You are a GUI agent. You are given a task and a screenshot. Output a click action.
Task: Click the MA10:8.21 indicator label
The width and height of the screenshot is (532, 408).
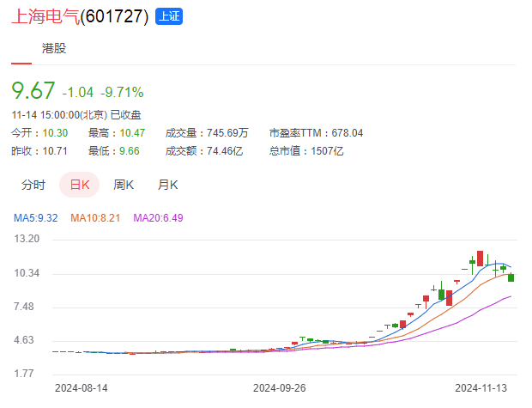coord(95,218)
